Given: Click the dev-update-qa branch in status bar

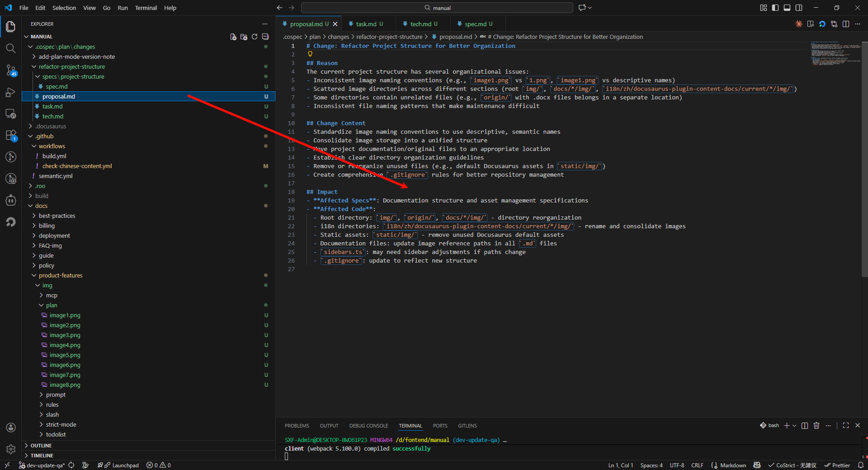Looking at the screenshot, I should pos(45,465).
